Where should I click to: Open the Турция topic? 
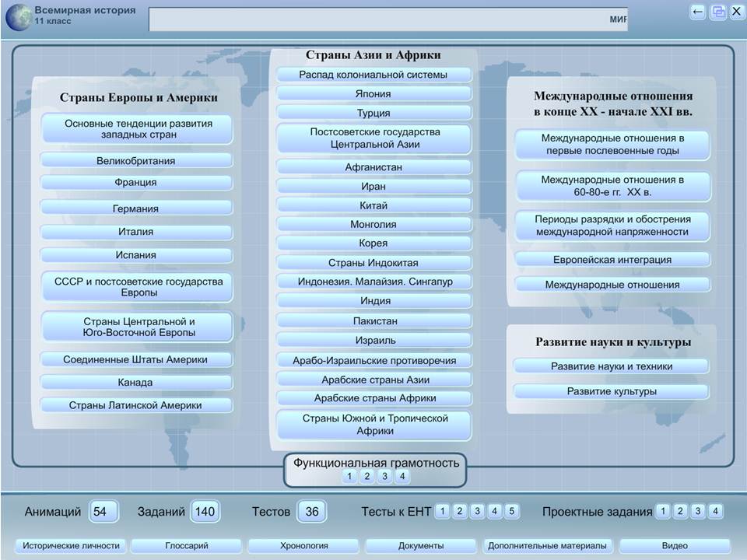click(374, 112)
